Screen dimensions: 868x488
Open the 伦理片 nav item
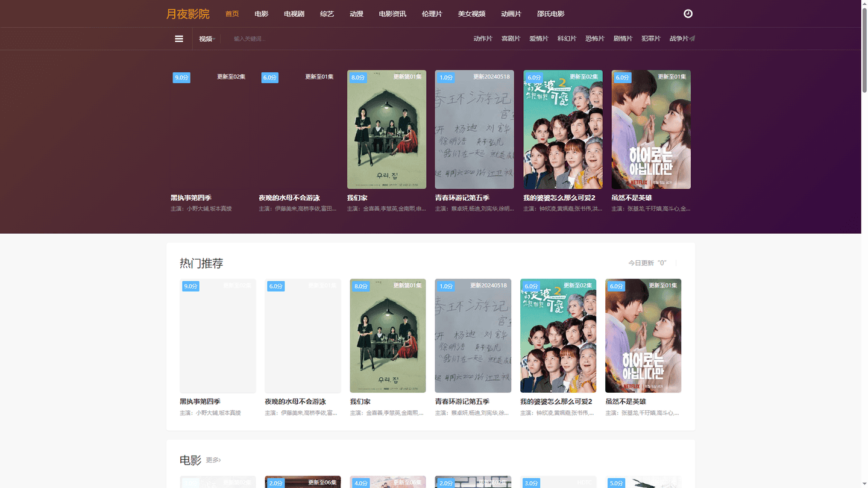432,14
